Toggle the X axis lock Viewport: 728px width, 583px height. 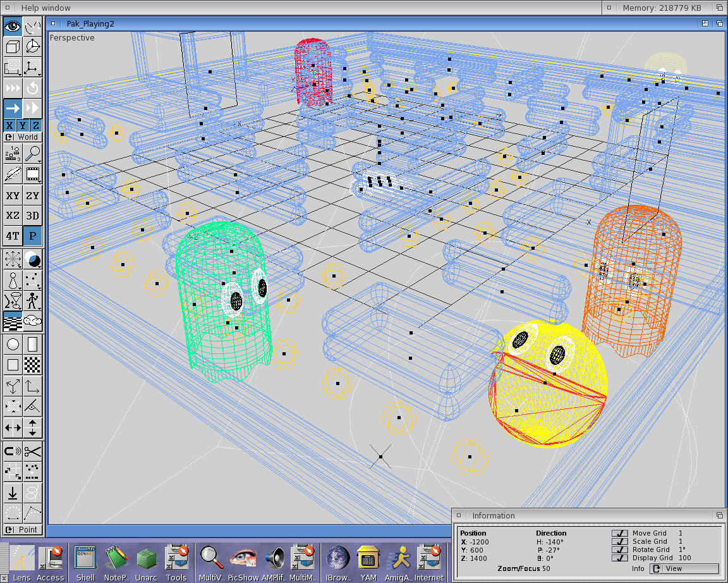click(x=9, y=125)
